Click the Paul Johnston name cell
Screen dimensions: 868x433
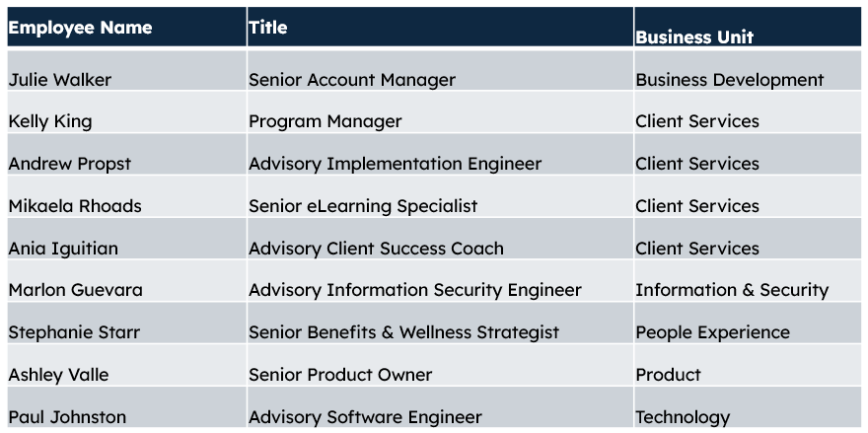[127, 406]
